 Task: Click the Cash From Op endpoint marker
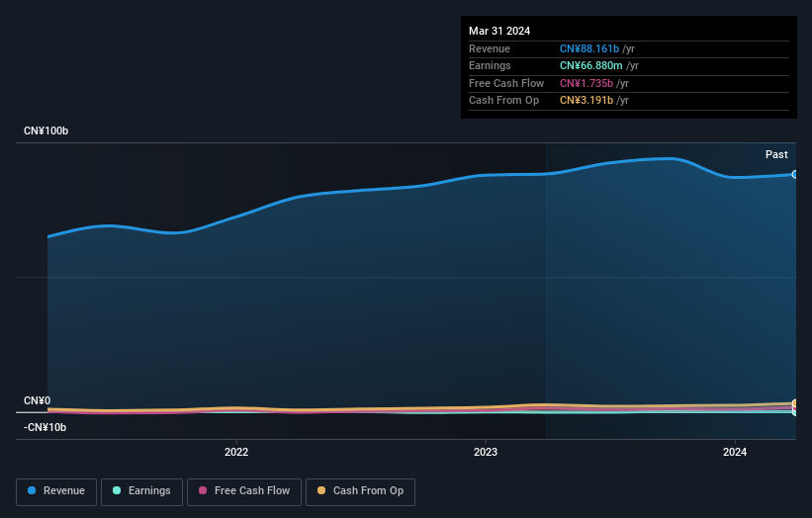[795, 403]
